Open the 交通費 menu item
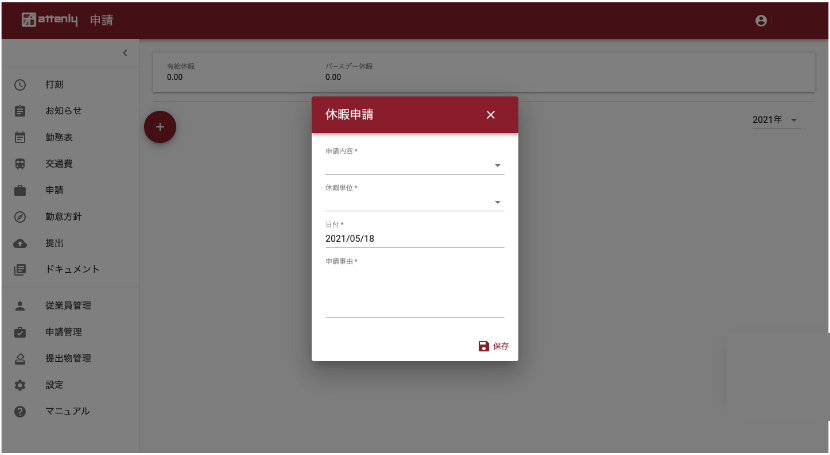This screenshot has width=830, height=455. point(70,164)
